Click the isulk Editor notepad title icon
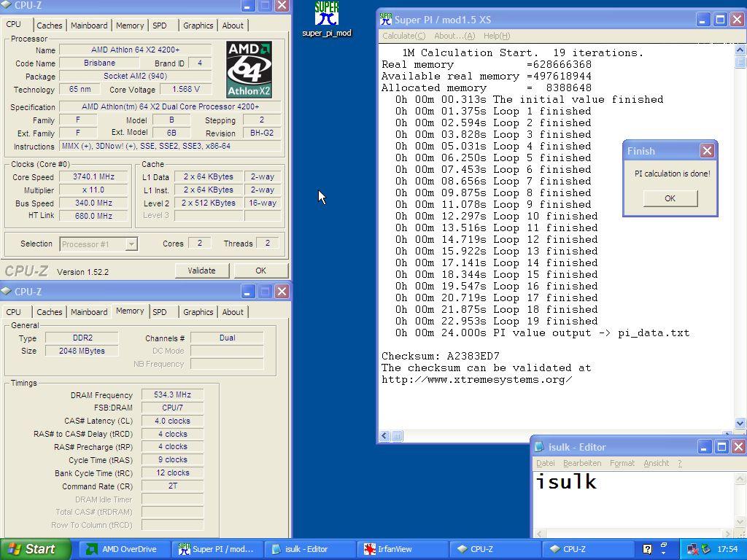 tap(539, 447)
